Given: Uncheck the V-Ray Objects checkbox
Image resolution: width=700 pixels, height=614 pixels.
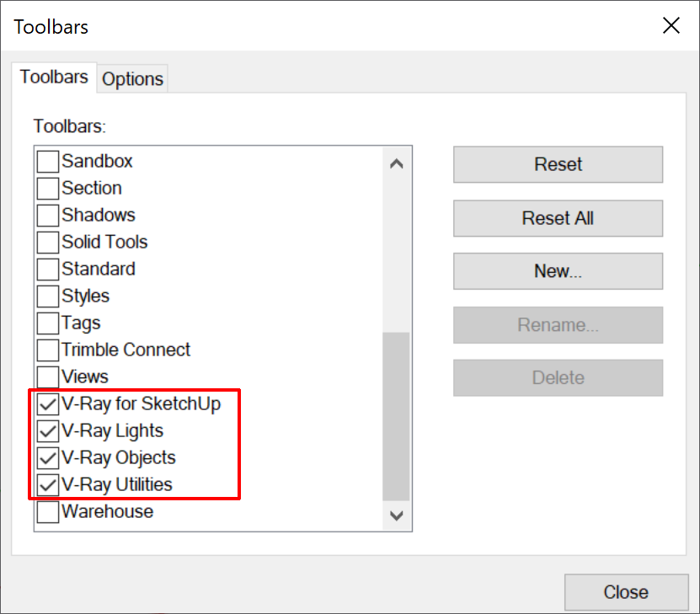Looking at the screenshot, I should point(48,458).
